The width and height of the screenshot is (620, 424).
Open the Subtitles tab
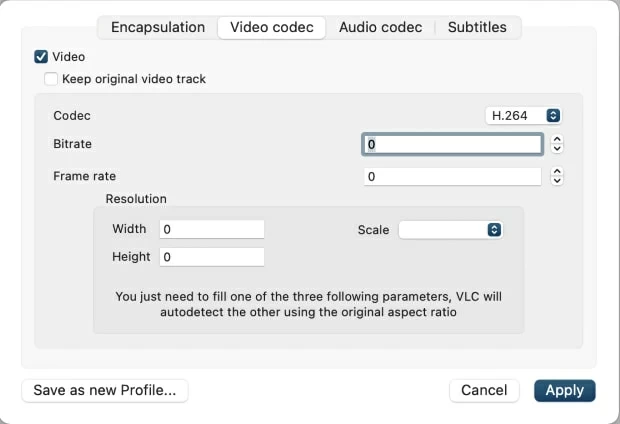tap(477, 27)
